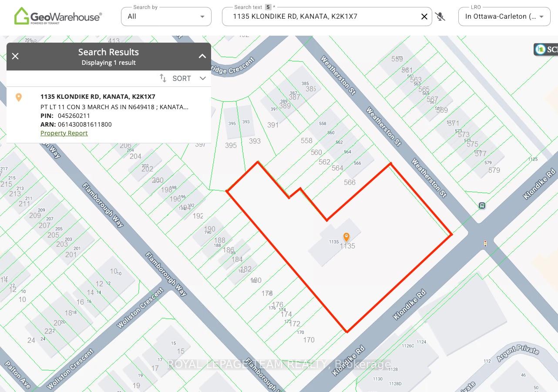Open the Property Report link
Screen dimensions: 558x392
pos(64,133)
